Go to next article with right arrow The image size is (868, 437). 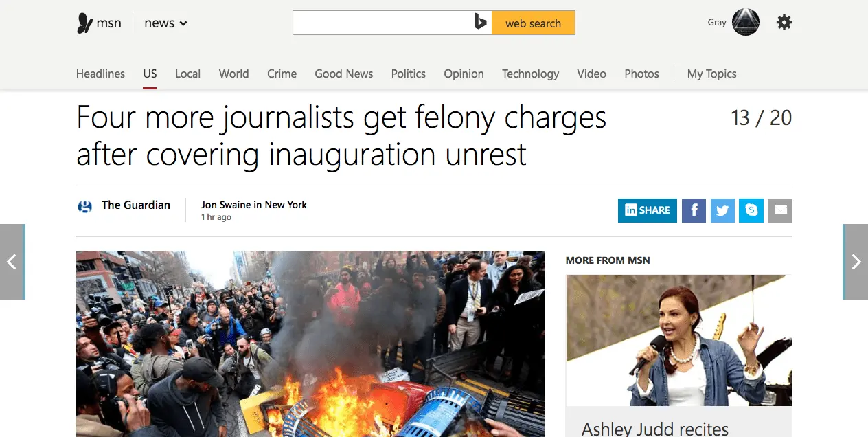click(x=856, y=262)
